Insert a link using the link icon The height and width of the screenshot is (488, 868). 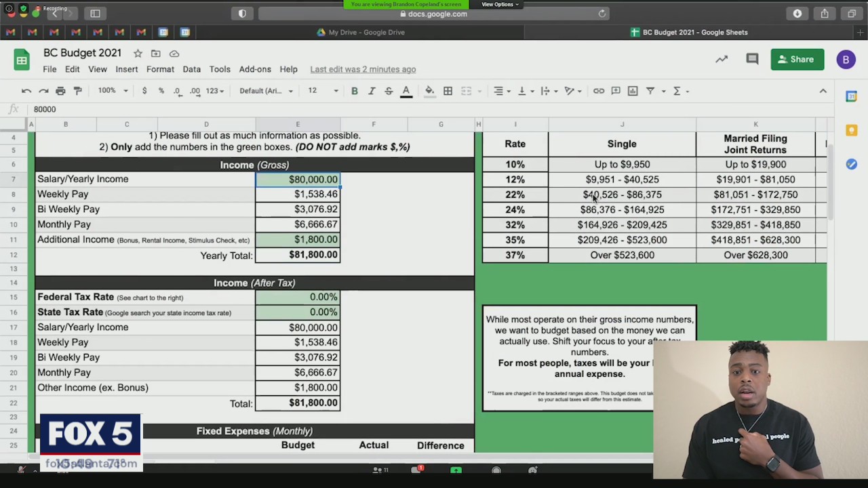[x=599, y=91]
